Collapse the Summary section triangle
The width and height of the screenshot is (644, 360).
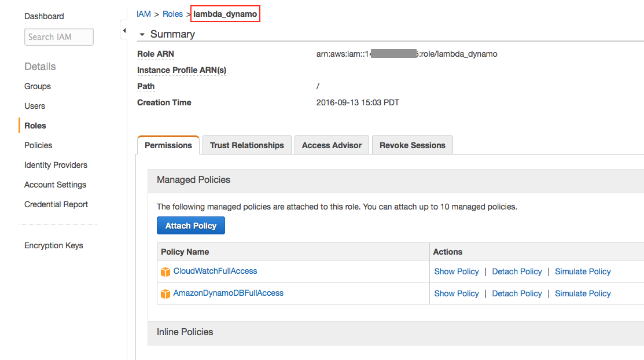[142, 35]
